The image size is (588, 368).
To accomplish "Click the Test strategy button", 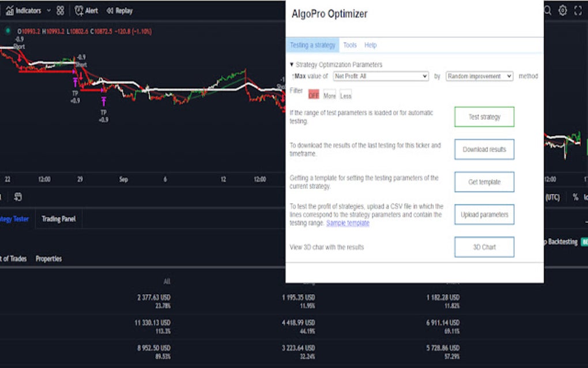I will tap(484, 117).
